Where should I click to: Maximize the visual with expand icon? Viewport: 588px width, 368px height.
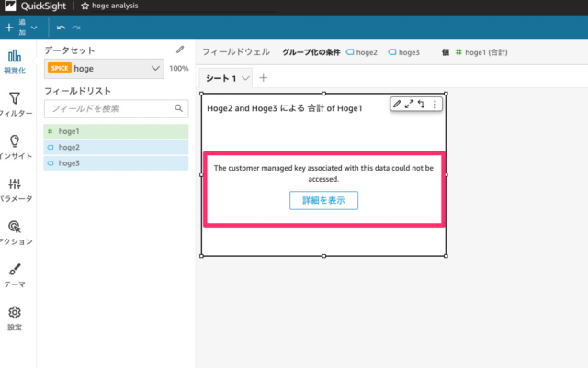[409, 105]
